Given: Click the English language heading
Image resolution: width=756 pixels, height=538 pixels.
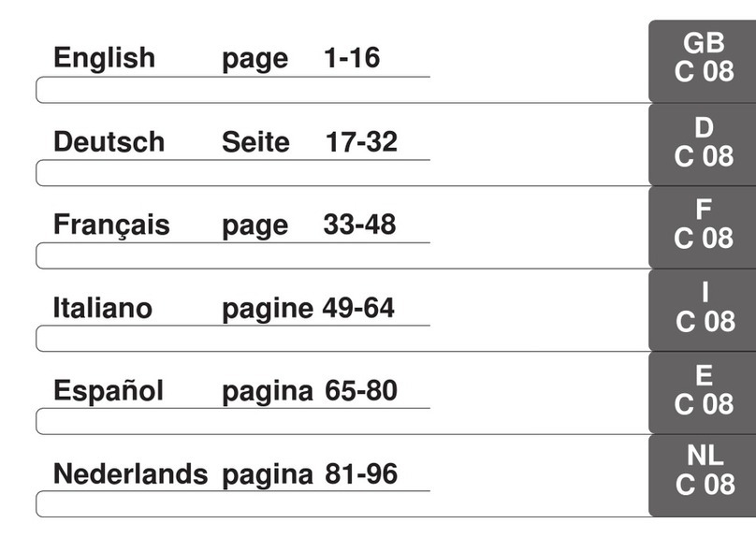Looking at the screenshot, I should pos(104,58).
